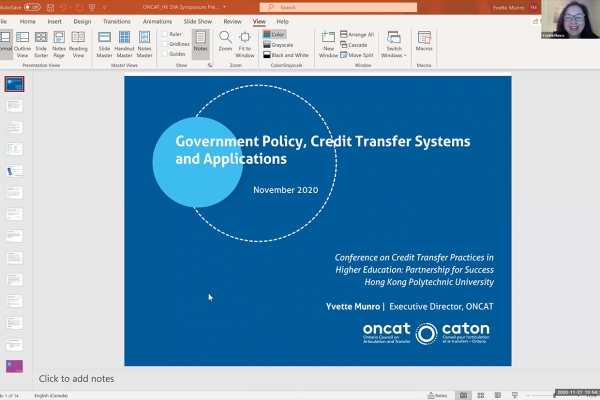Image resolution: width=600 pixels, height=400 pixels.
Task: Open the Animations tab
Action: pos(157,21)
